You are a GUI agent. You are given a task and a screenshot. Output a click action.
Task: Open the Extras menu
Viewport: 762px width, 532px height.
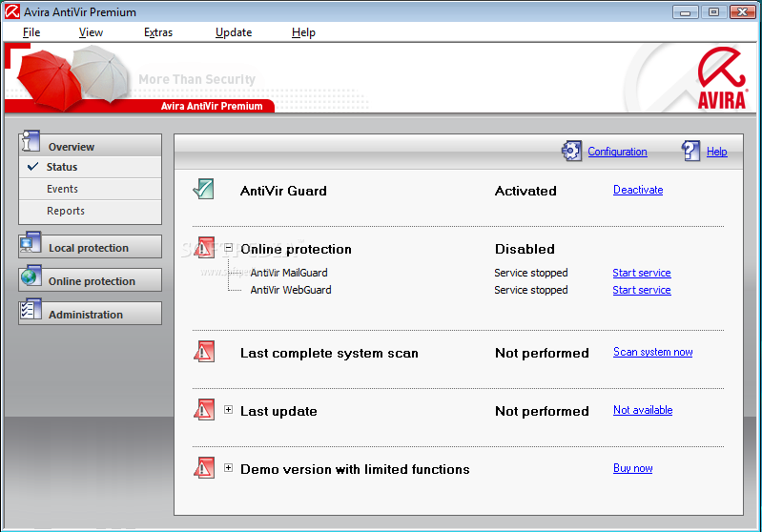(158, 32)
